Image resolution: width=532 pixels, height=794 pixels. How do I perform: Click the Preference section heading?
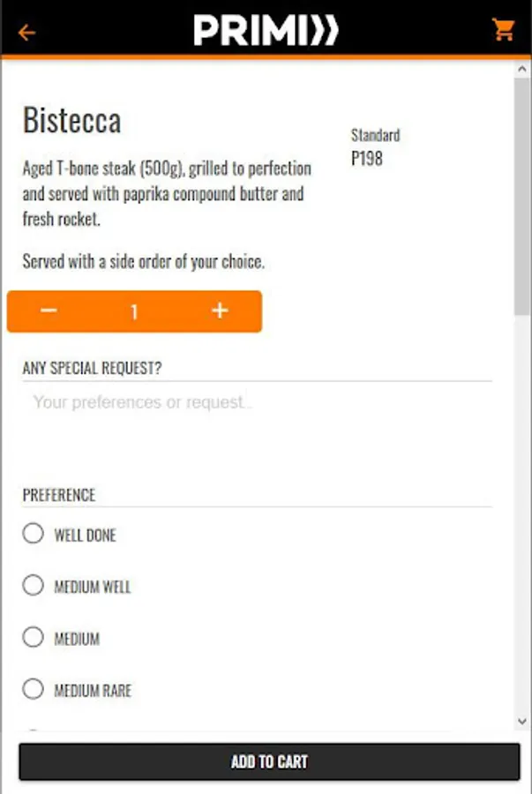coord(58,495)
